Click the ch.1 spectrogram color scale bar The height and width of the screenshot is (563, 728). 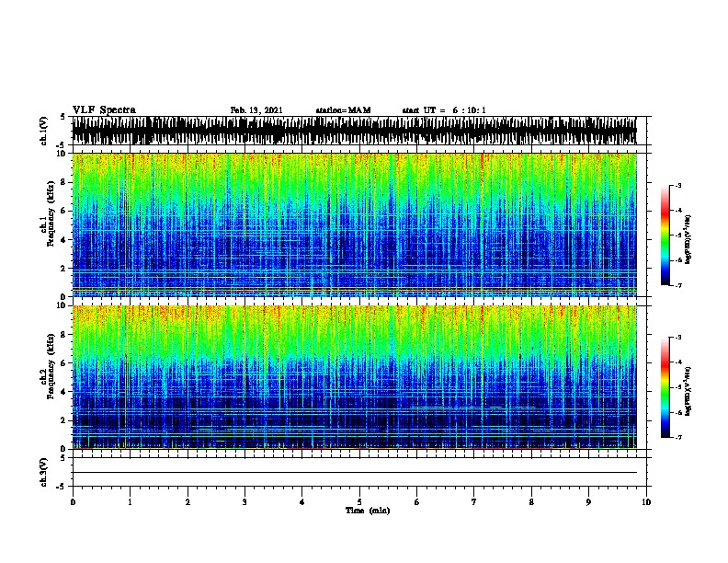(x=665, y=236)
